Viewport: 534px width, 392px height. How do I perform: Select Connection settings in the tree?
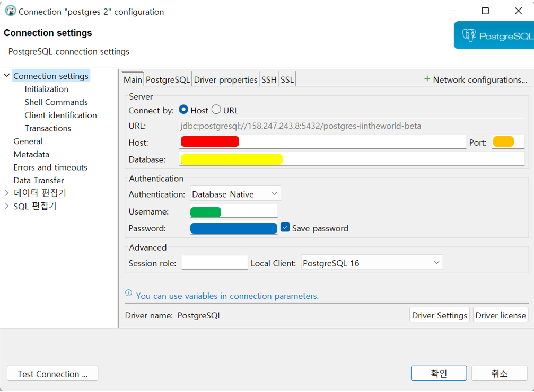click(51, 76)
